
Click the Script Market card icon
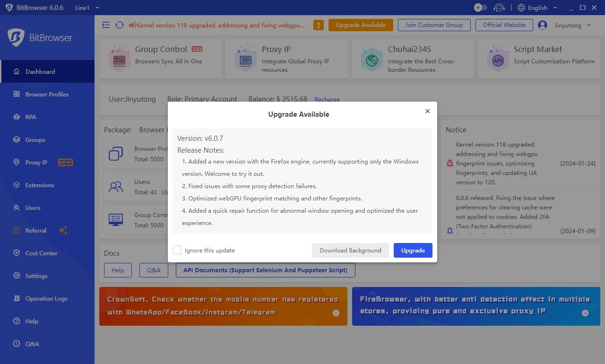point(498,58)
